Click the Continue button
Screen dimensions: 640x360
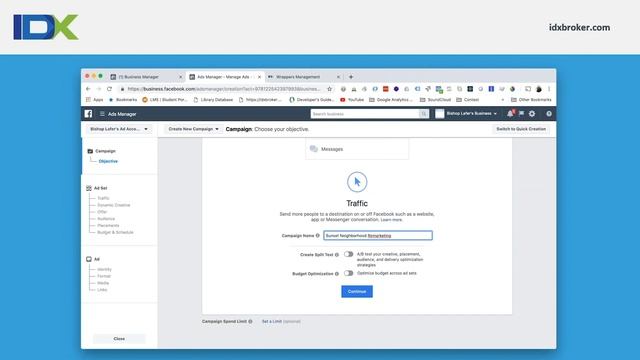[x=357, y=291]
